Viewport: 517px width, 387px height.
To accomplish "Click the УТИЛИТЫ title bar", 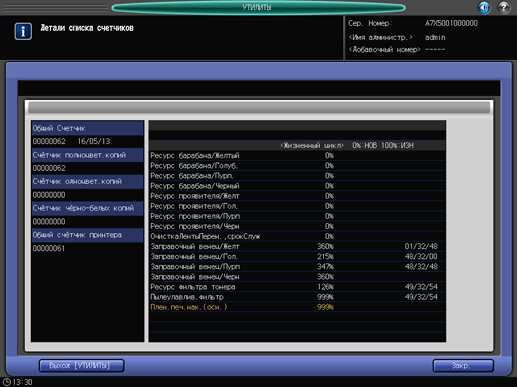I will pos(258,7).
